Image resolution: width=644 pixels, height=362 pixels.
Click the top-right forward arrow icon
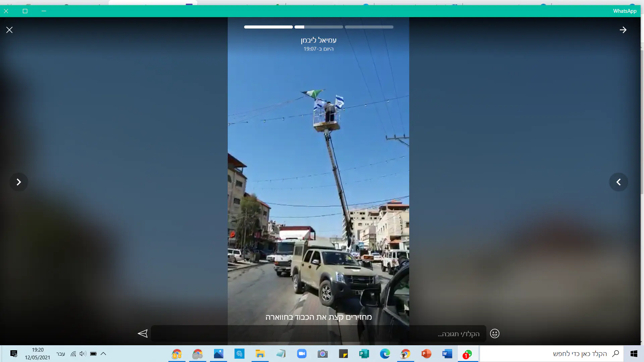click(x=623, y=30)
